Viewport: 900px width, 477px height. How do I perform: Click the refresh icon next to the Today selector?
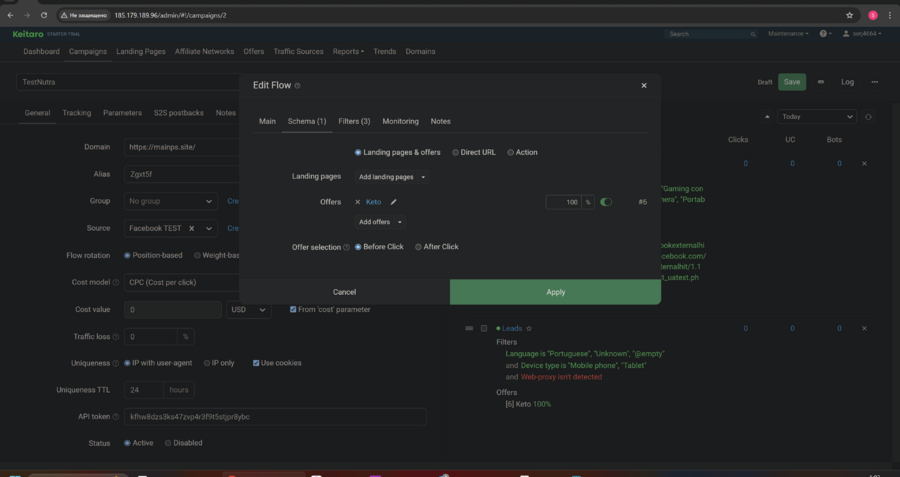pos(868,117)
